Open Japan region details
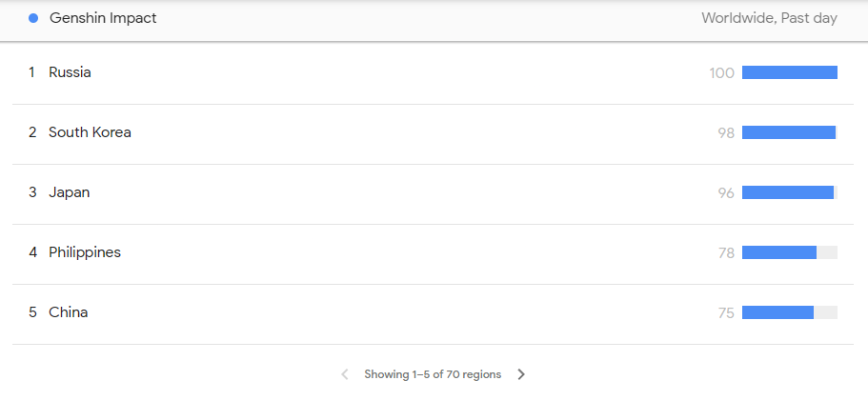The height and width of the screenshot is (401, 868). pos(69,192)
